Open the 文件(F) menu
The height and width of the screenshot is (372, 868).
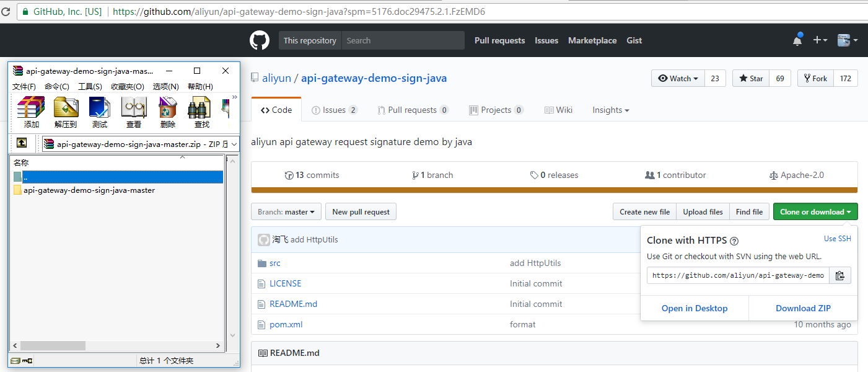[24, 86]
